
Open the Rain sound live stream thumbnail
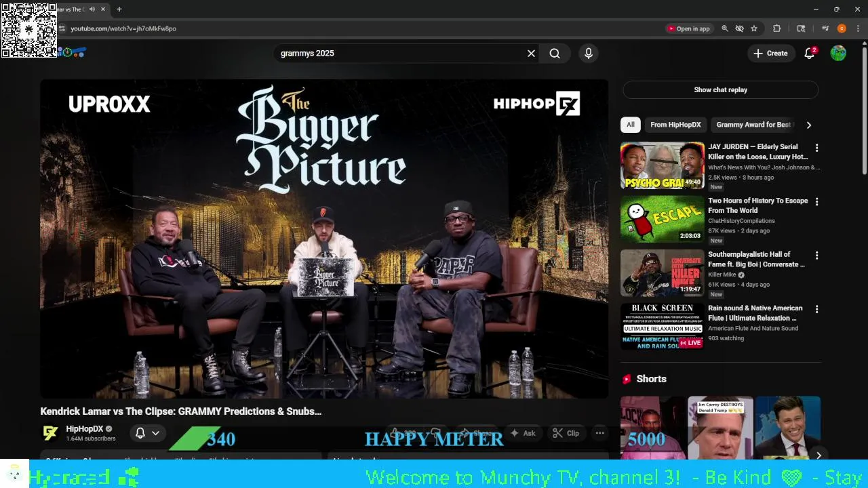(x=663, y=326)
